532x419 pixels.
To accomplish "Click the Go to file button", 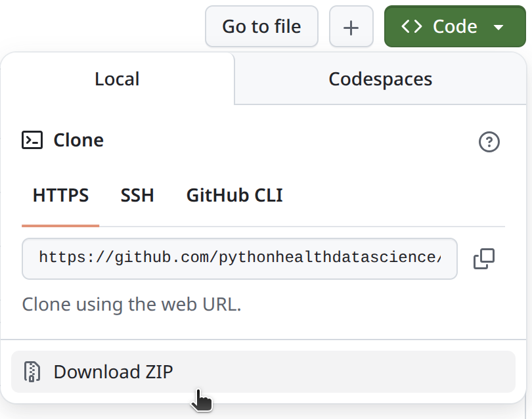I will 261,27.
